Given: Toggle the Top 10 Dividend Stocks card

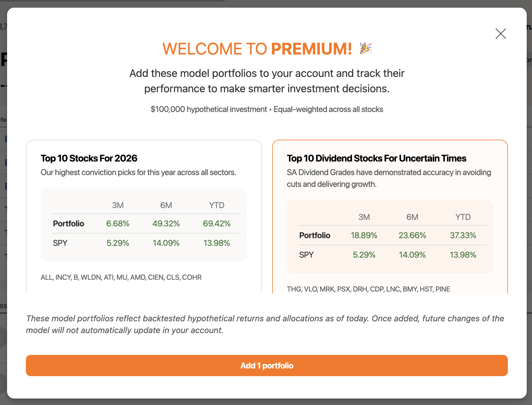Looking at the screenshot, I should click(x=390, y=217).
